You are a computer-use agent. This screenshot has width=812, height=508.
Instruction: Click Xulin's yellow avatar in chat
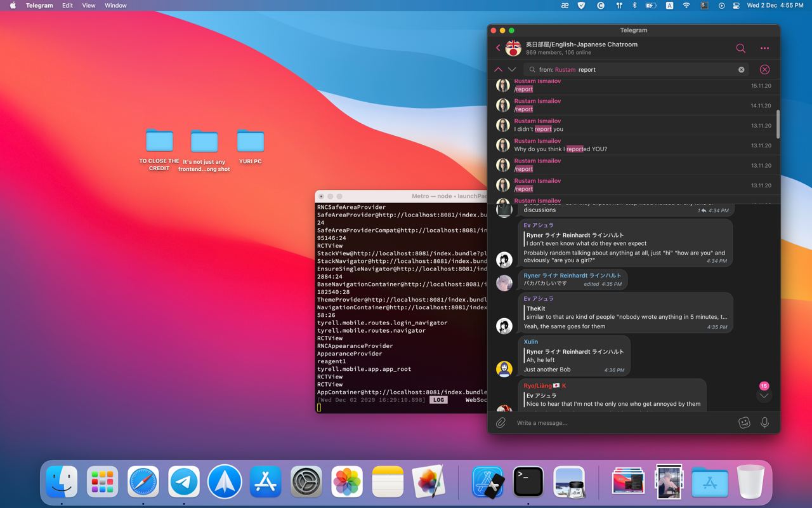[x=504, y=368]
